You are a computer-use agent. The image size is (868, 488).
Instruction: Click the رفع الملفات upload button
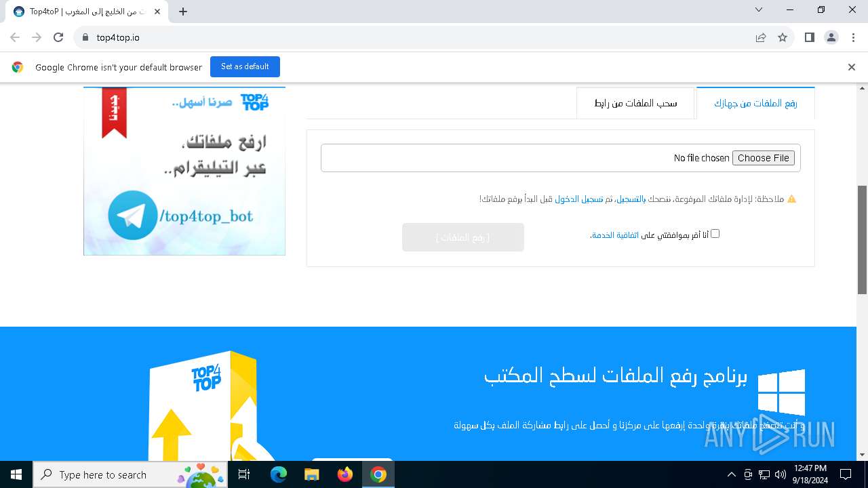point(463,237)
